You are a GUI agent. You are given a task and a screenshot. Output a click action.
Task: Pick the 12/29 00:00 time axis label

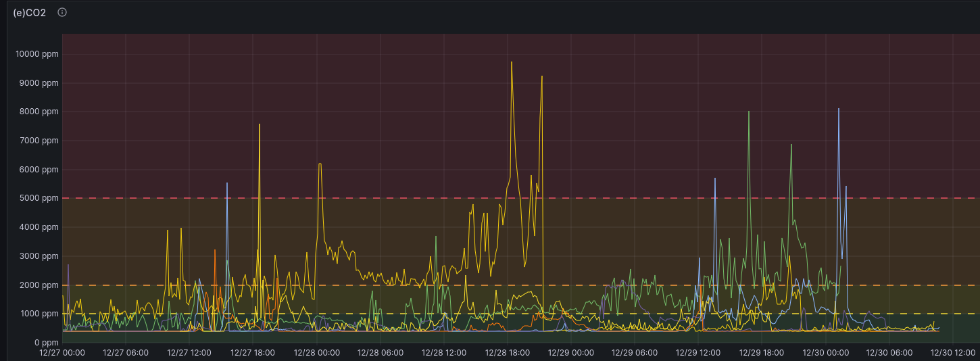[x=571, y=353]
